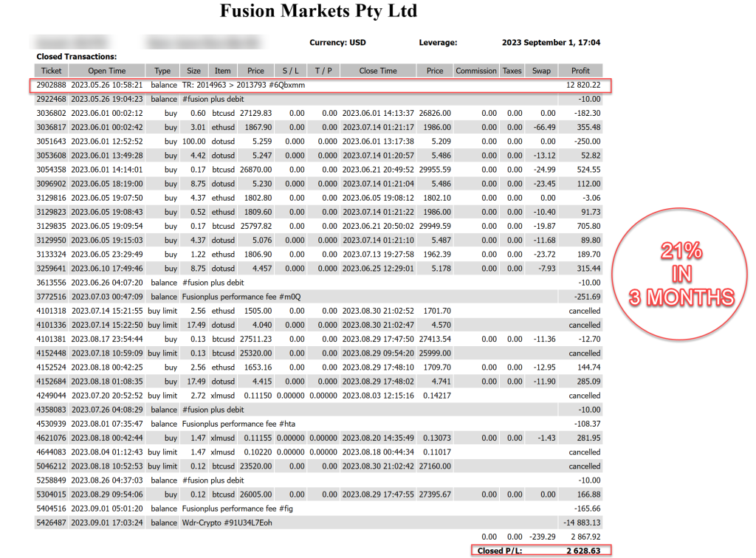Select the Profit column header

[x=580, y=71]
